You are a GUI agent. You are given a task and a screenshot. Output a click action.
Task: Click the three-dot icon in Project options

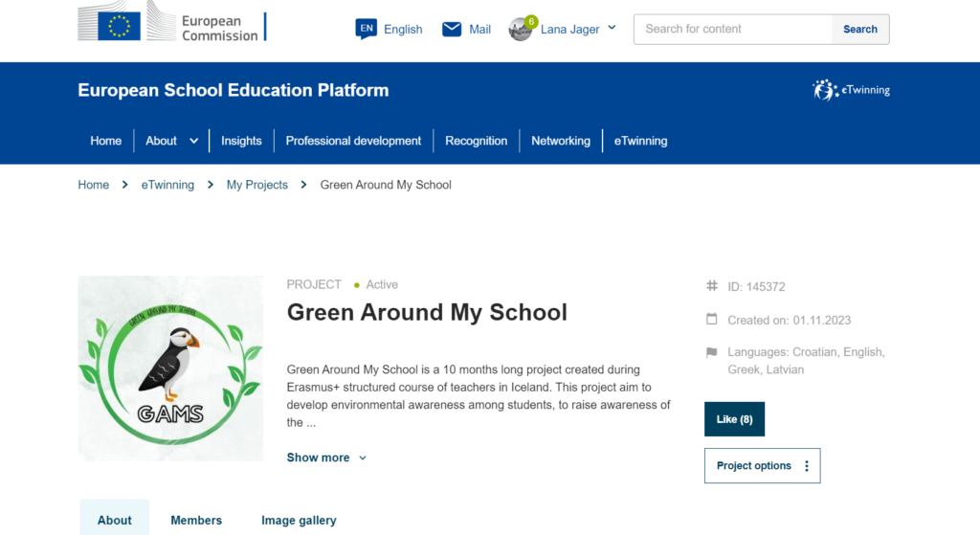807,466
